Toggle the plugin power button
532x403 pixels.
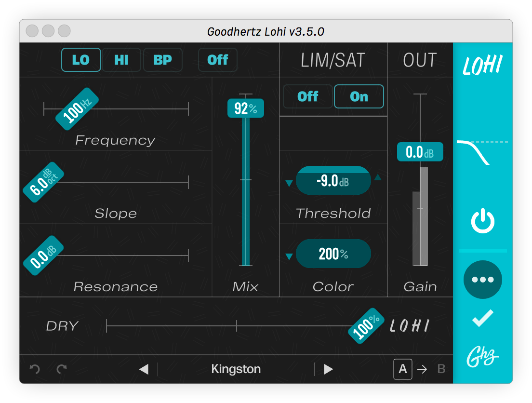click(482, 221)
